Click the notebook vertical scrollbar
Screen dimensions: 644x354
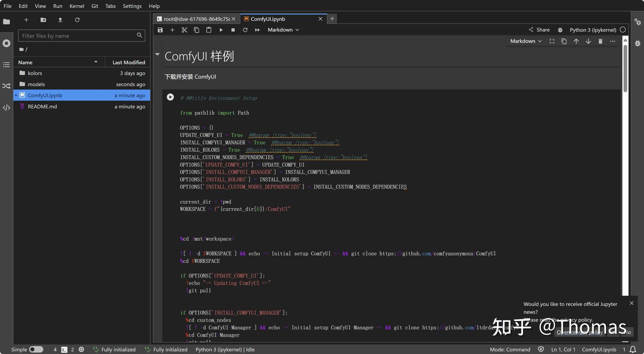point(625,67)
